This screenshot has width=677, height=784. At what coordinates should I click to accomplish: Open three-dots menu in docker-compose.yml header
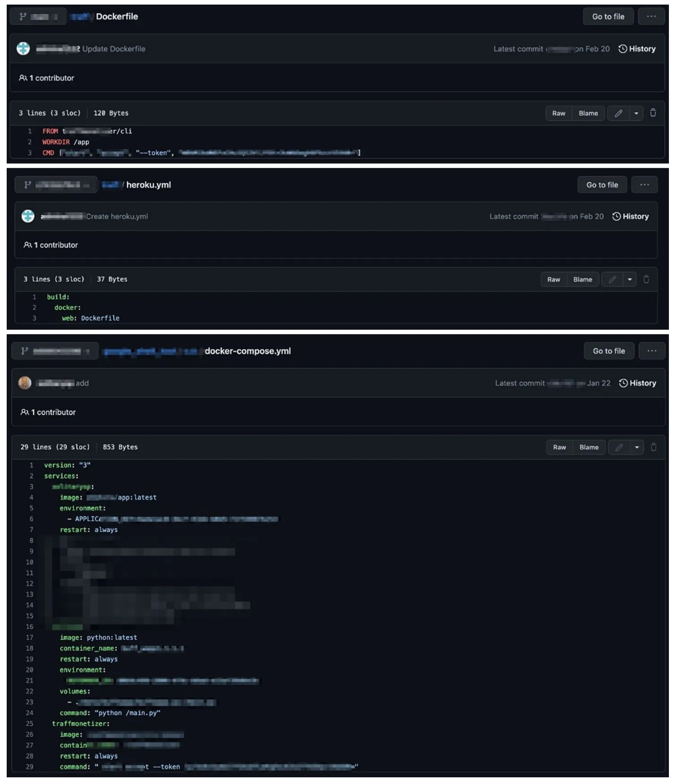pos(652,351)
